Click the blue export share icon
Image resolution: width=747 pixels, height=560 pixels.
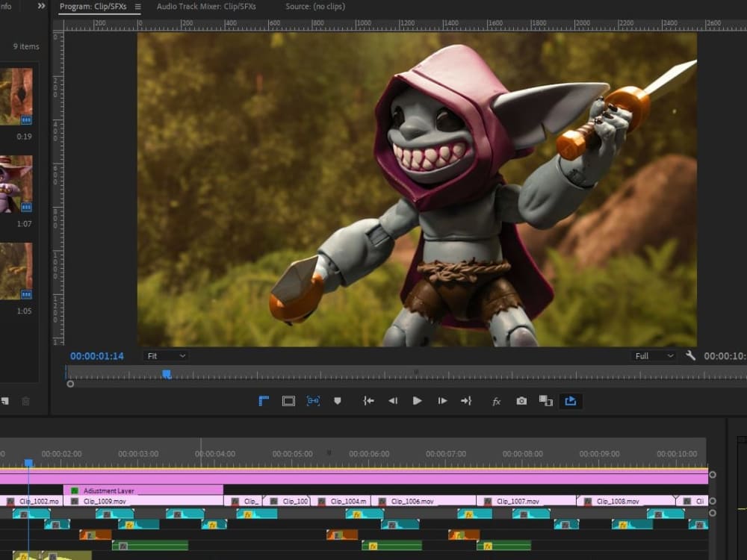(x=570, y=401)
